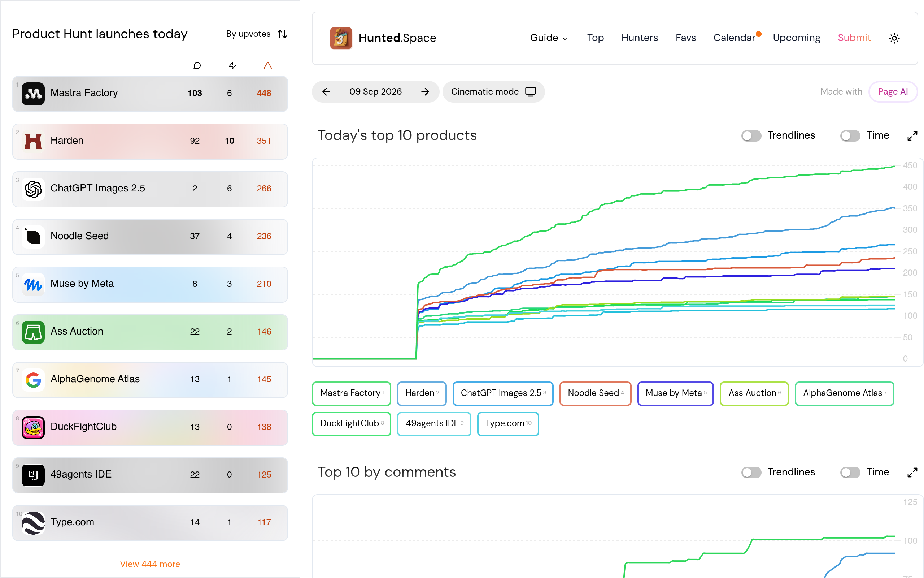Open the Mastra Factory product row
This screenshot has width=924, height=578.
pyautogui.click(x=150, y=94)
